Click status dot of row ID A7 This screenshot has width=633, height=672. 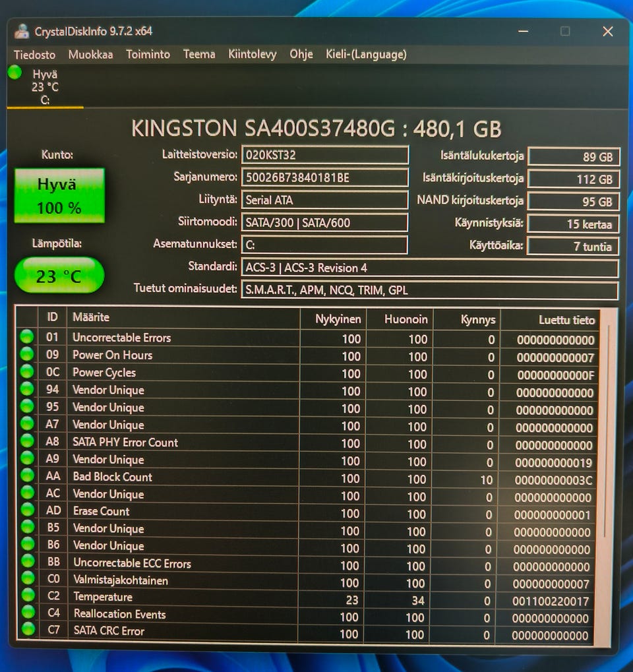coord(27,423)
